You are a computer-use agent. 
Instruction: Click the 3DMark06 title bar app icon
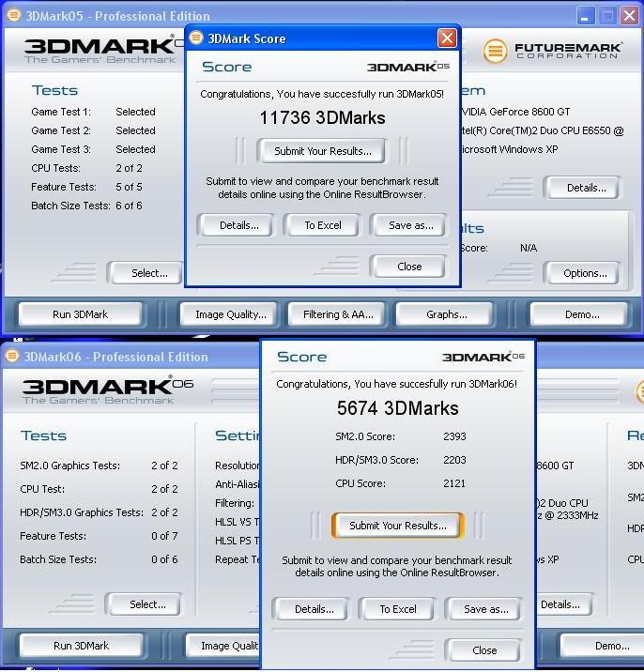(x=12, y=356)
